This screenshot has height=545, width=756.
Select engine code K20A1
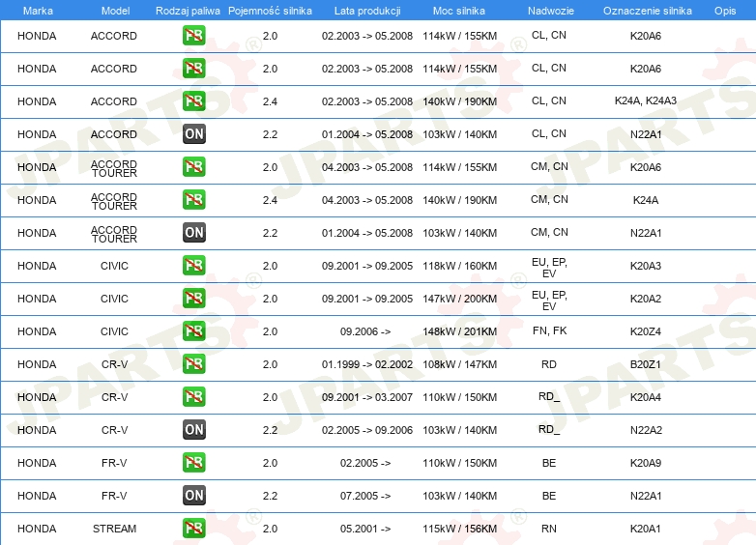(x=646, y=529)
